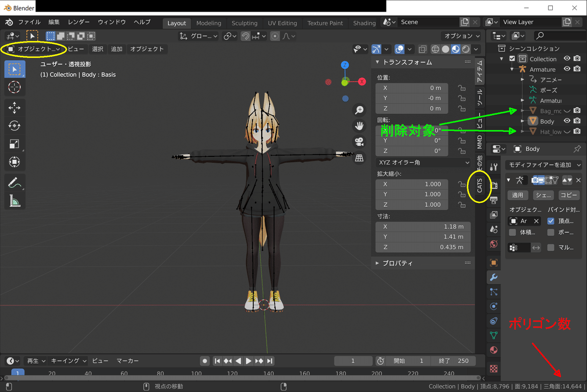Open Material properties tab
Image resolution: width=587 pixels, height=392 pixels.
pyautogui.click(x=494, y=350)
